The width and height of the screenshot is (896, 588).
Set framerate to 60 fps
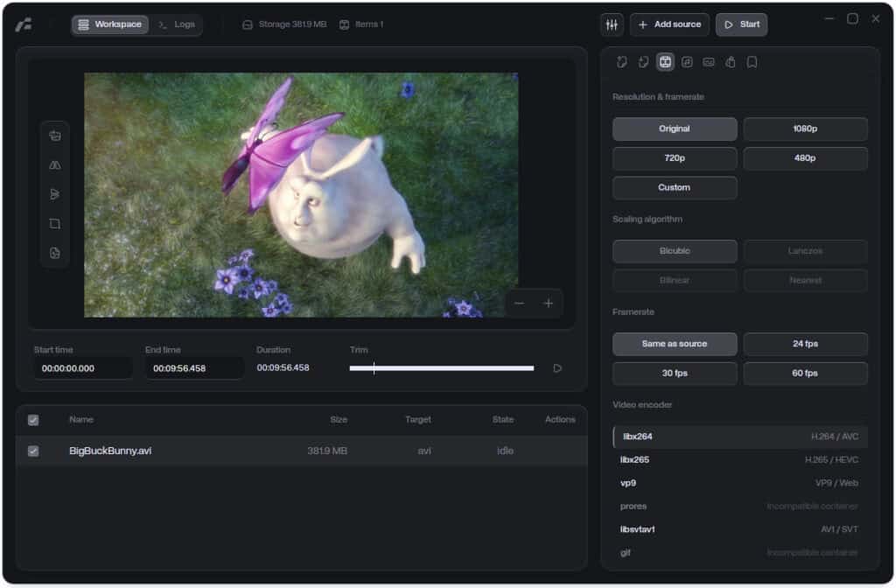[x=805, y=374]
